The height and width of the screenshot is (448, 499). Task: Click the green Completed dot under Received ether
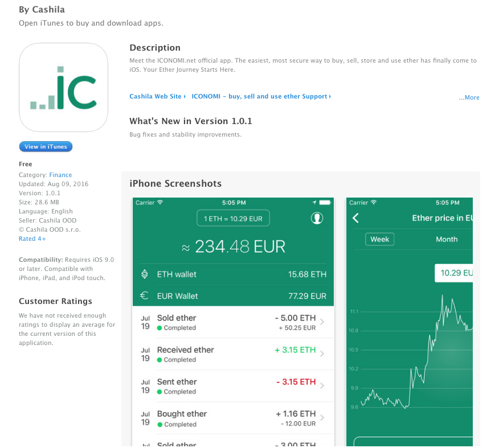click(159, 360)
